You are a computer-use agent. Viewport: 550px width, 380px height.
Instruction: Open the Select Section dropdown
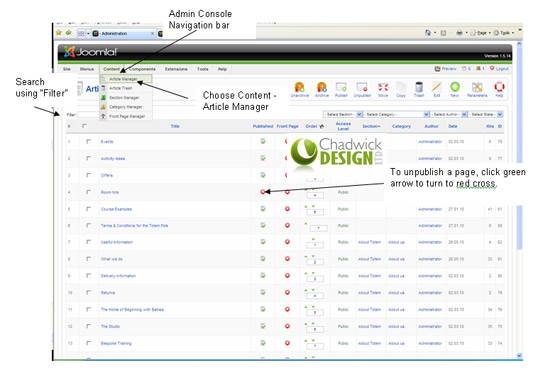tap(343, 114)
